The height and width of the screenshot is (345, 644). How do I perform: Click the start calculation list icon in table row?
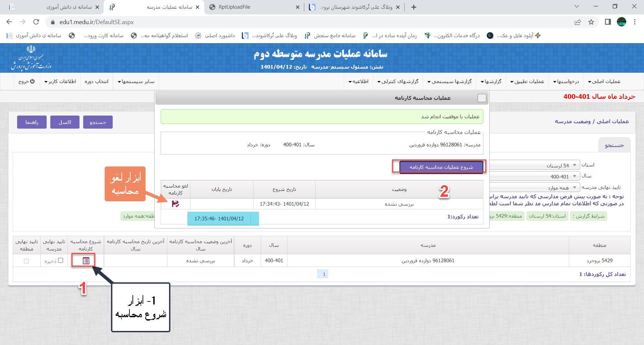(x=86, y=261)
